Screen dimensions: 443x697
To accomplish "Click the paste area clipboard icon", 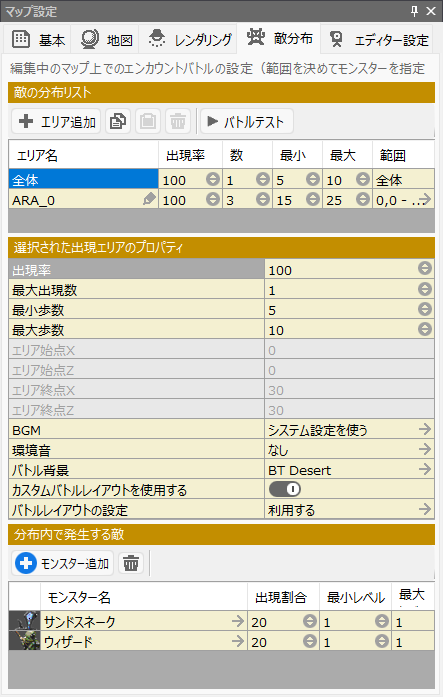I will [x=148, y=121].
